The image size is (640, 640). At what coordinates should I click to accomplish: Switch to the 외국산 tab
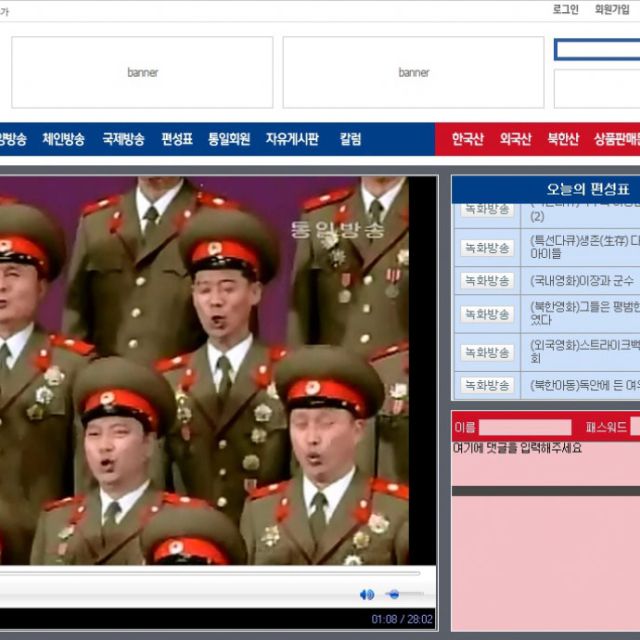(515, 139)
